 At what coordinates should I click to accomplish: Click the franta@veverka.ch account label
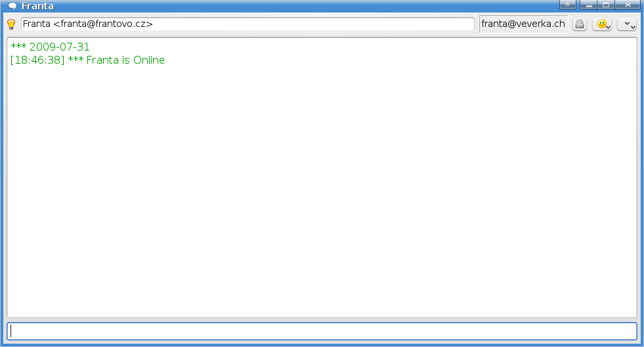[x=523, y=24]
